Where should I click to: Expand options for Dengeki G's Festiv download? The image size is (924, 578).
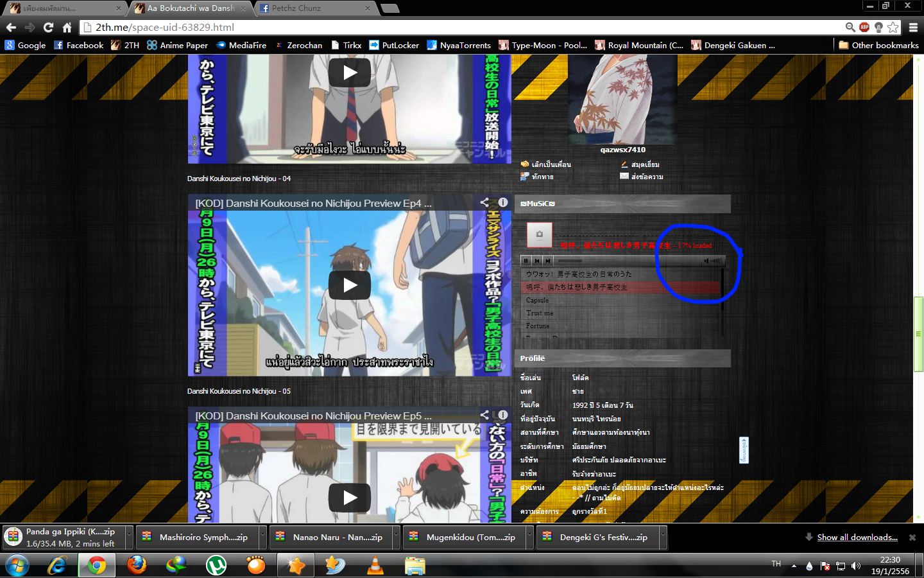coord(663,537)
